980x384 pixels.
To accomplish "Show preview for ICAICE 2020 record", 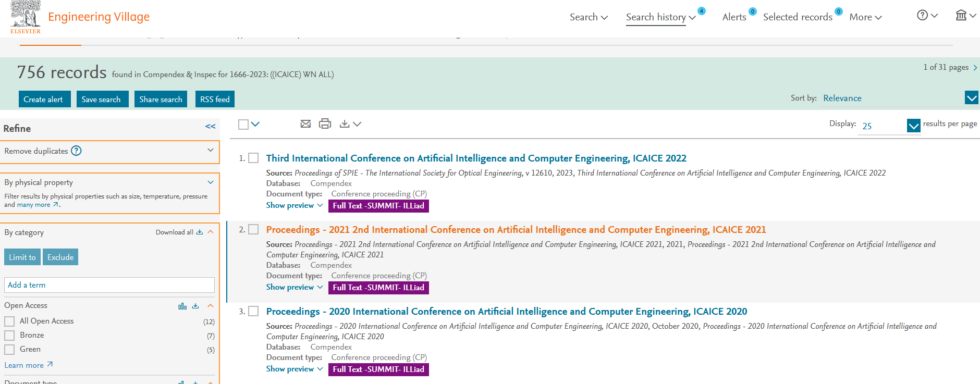I will pos(295,369).
